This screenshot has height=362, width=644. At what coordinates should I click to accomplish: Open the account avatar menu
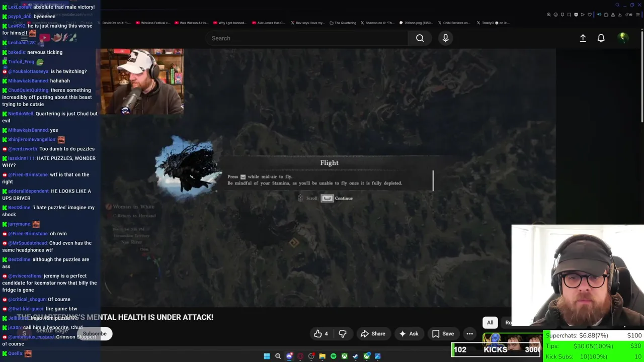click(x=623, y=38)
